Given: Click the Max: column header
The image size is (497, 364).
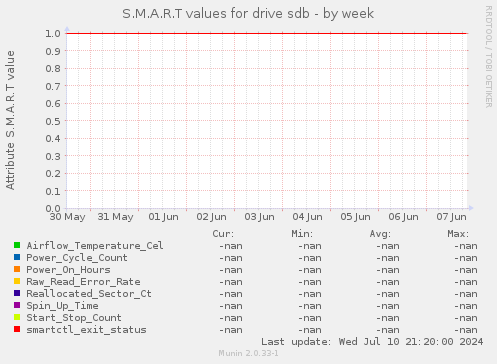Looking at the screenshot, I should 458,234.
